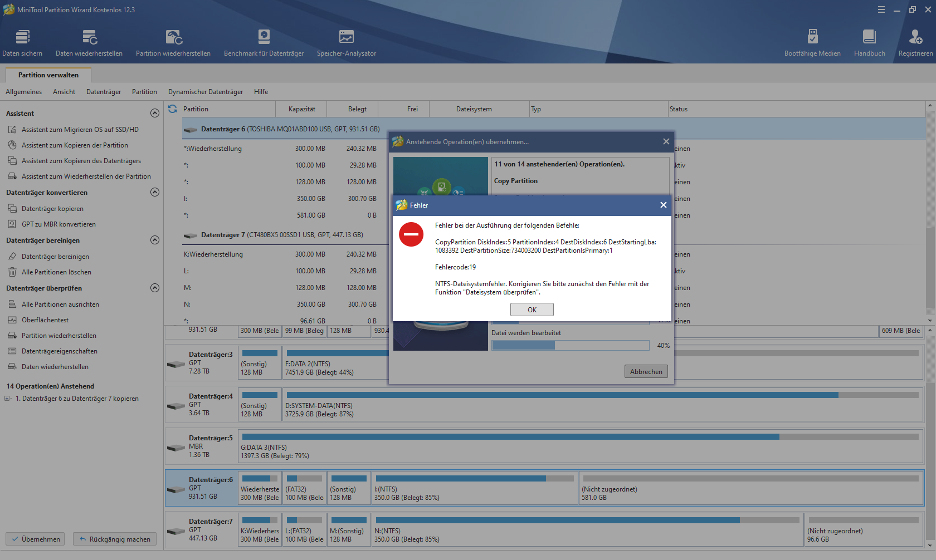Open the Partition menu
The image size is (936, 560).
point(144,92)
